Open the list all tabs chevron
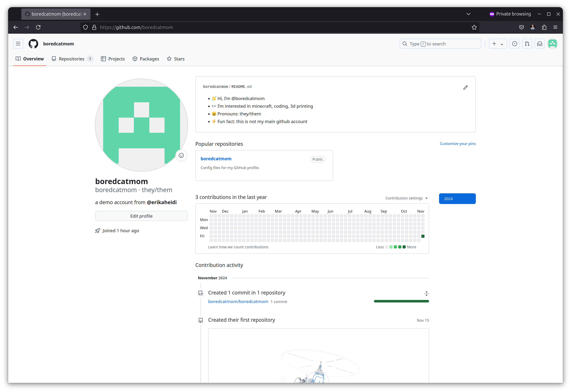 (468, 14)
